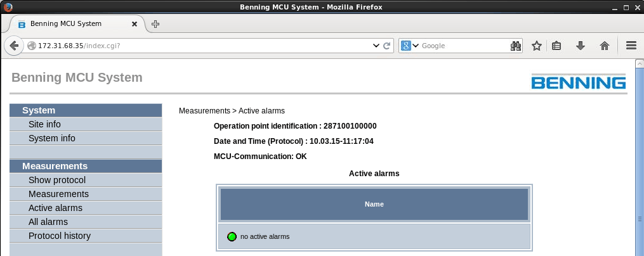Image resolution: width=644 pixels, height=256 pixels.
Task: Click the page vertical scrollbar
Action: click(639, 158)
